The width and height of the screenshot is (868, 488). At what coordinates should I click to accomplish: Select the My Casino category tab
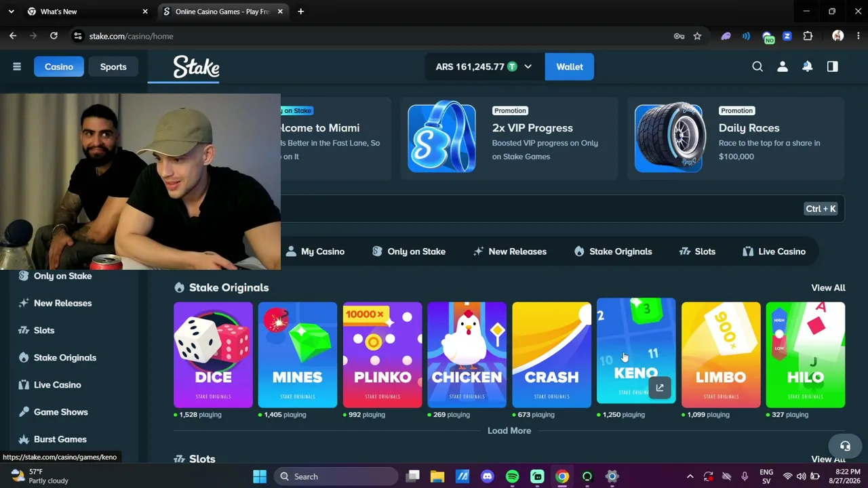click(x=315, y=251)
